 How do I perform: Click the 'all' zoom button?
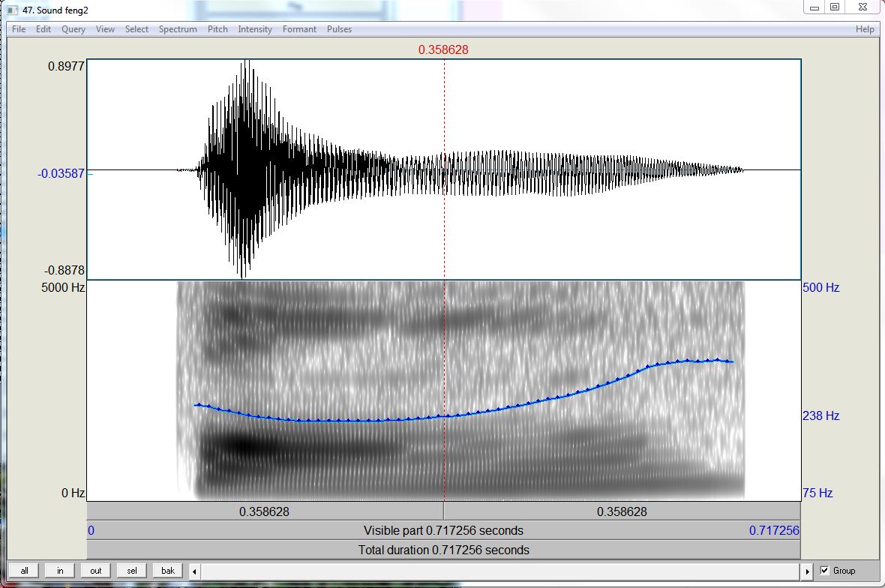[24, 571]
